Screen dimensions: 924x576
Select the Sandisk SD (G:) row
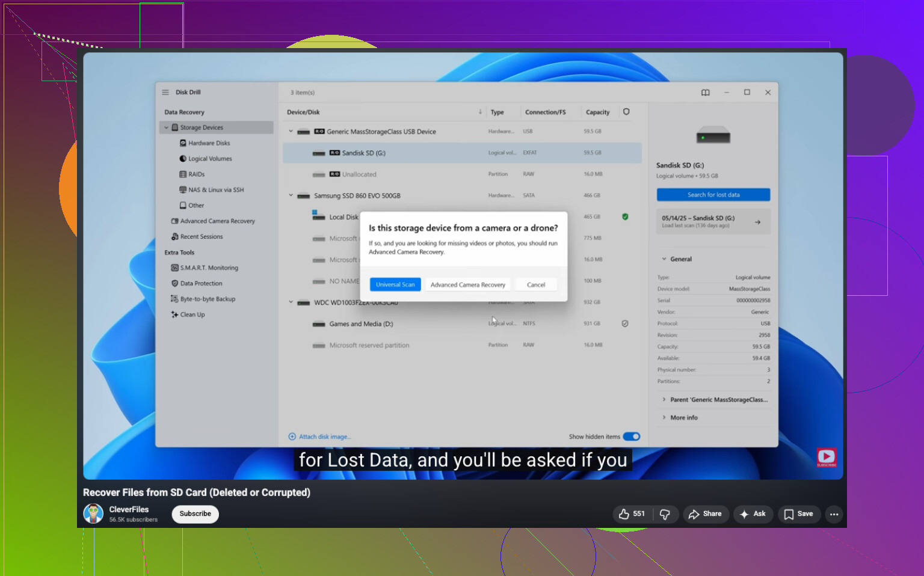(x=462, y=153)
